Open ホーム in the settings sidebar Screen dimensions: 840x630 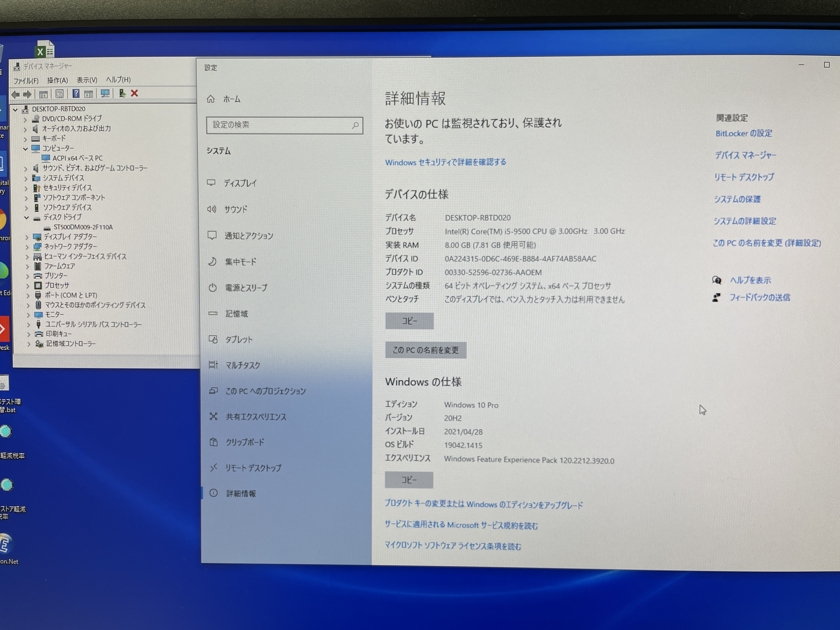tap(231, 100)
